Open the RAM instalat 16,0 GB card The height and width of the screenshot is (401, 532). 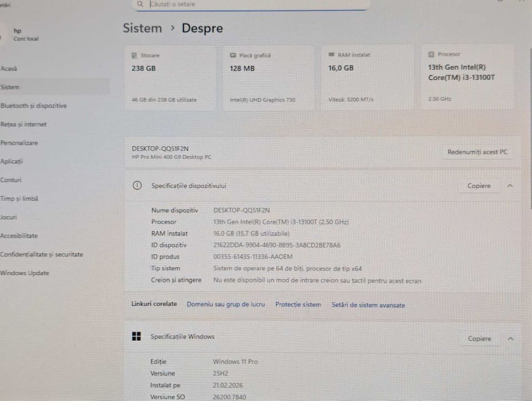[367, 77]
